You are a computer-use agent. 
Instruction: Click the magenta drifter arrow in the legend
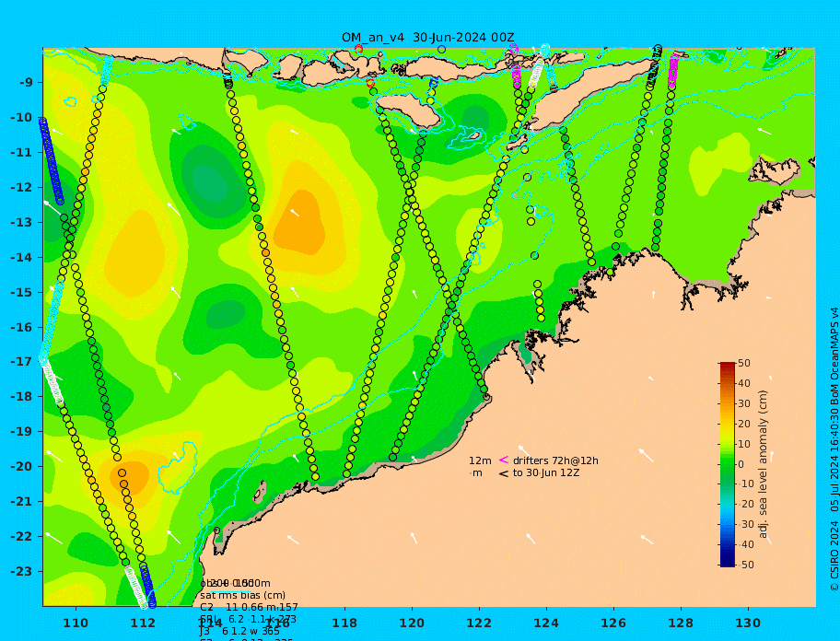pos(503,460)
